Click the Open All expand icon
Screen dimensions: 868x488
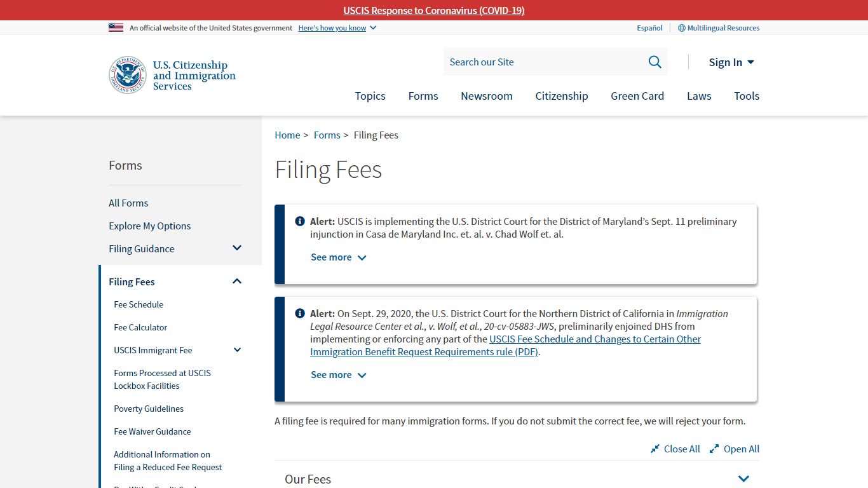coord(714,449)
